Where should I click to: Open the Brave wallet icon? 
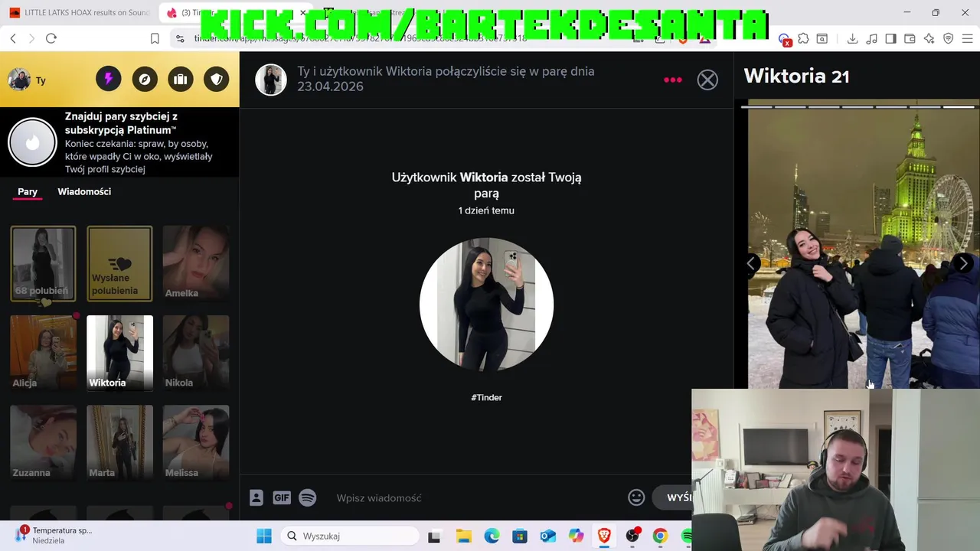coord(910,38)
